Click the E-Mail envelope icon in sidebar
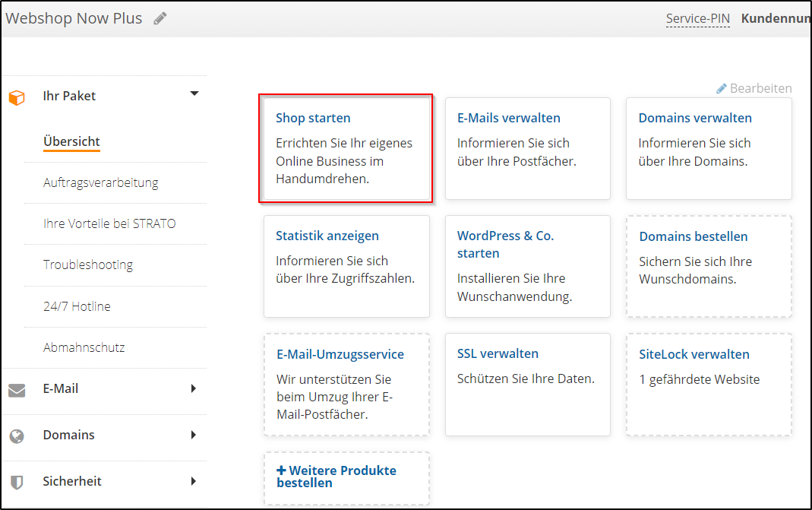812x510 pixels. coord(17,389)
